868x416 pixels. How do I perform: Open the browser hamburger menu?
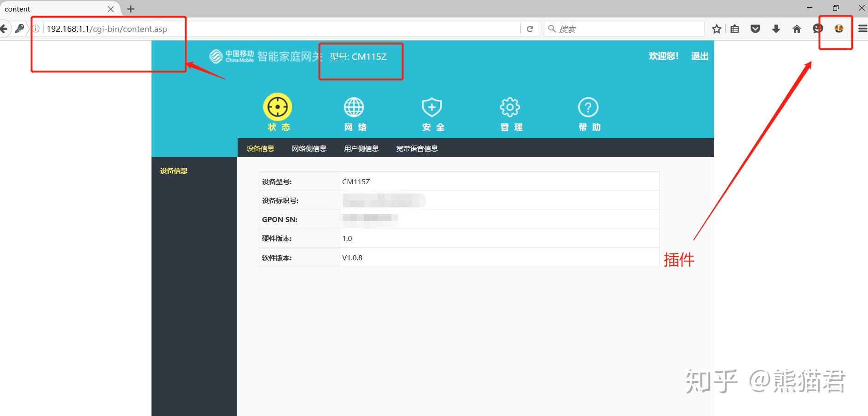862,29
